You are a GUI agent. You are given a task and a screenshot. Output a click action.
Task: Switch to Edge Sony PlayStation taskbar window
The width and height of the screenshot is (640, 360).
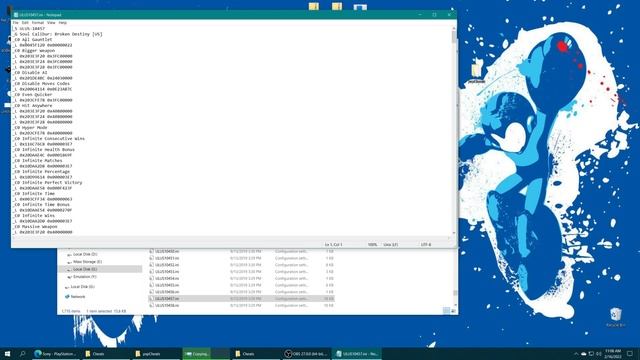tap(56, 353)
